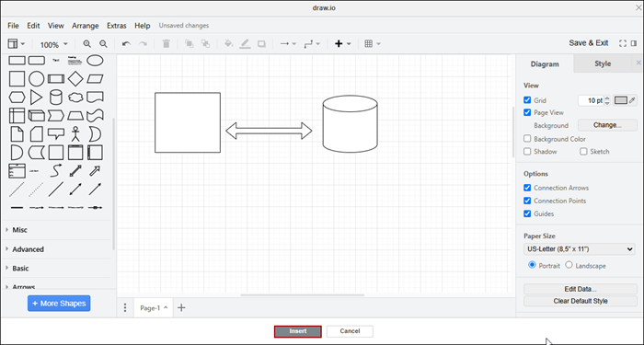This screenshot has height=345, width=644.
Task: Click the Zoom In magnifier icon
Action: tap(86, 43)
